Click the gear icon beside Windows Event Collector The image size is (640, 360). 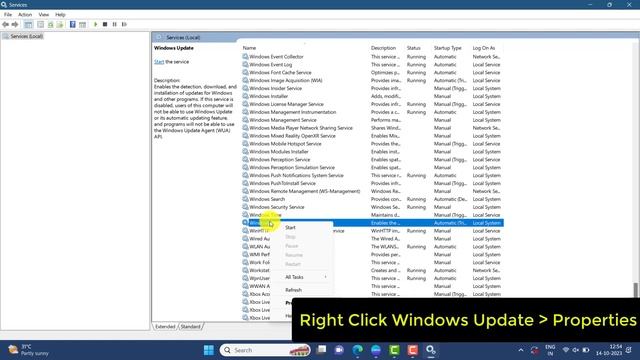[x=245, y=56]
